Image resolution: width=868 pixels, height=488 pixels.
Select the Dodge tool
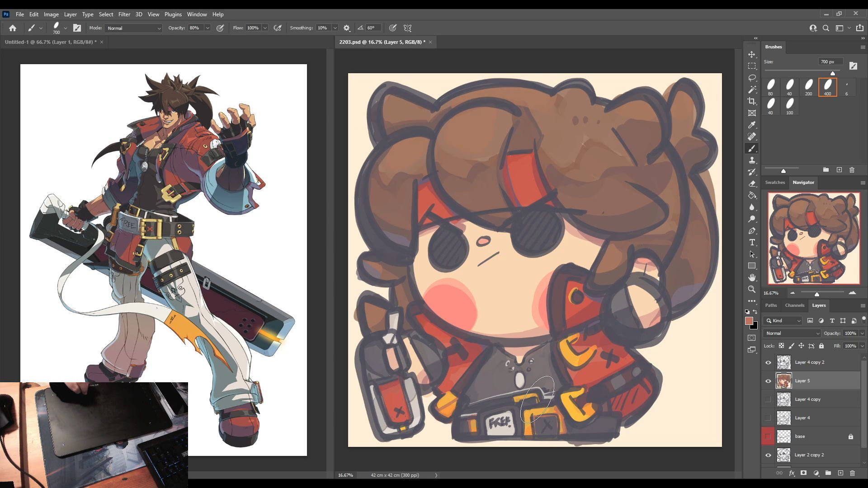tap(752, 219)
